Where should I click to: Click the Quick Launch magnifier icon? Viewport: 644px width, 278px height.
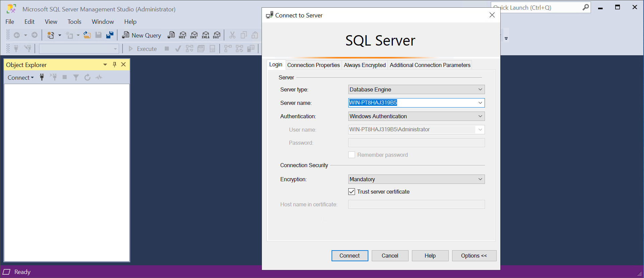click(585, 7)
